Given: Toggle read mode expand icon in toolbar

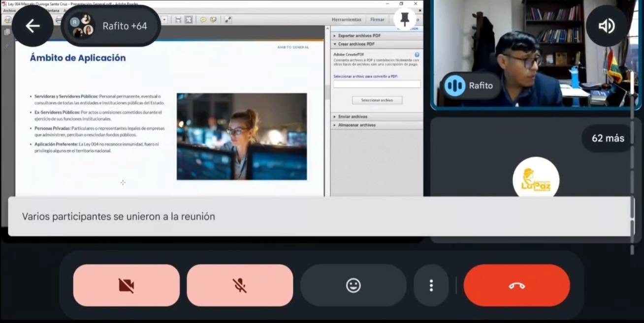Looking at the screenshot, I should pos(228,20).
